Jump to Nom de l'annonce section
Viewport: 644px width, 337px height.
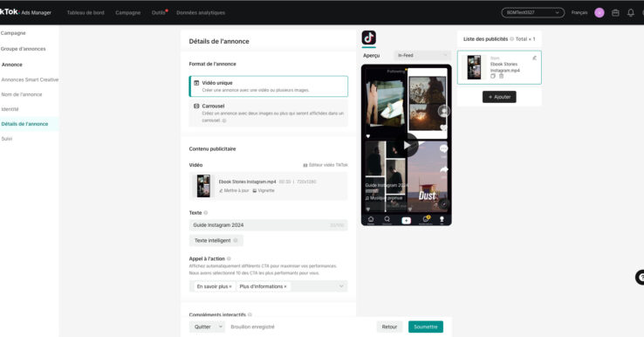21,94
